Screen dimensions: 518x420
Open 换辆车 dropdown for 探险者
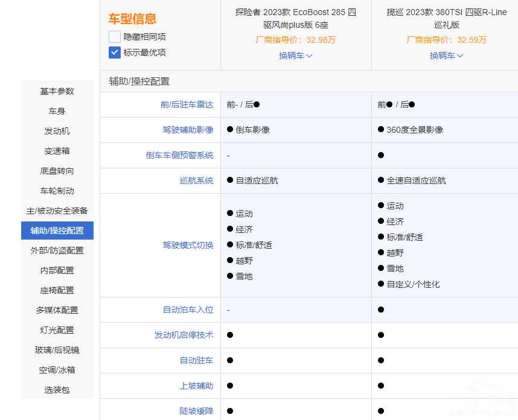pyautogui.click(x=295, y=56)
